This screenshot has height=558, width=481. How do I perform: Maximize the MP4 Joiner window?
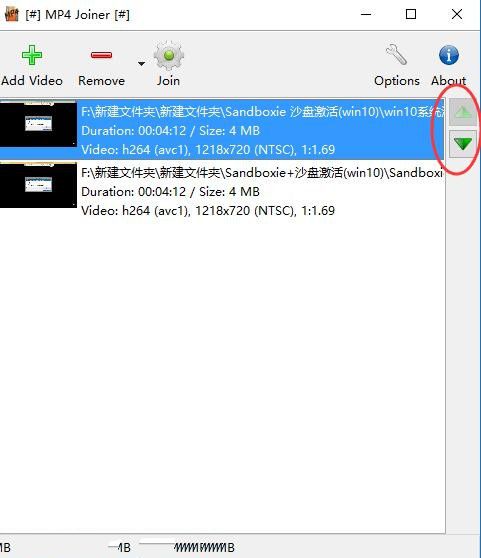pyautogui.click(x=411, y=14)
